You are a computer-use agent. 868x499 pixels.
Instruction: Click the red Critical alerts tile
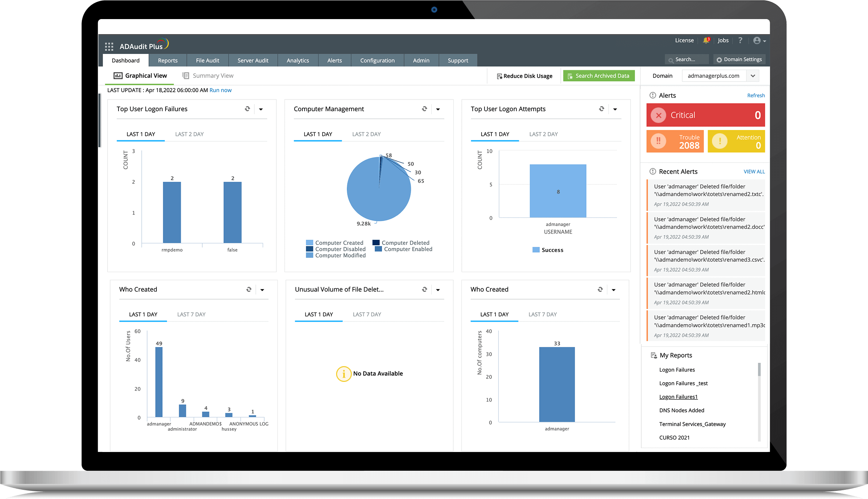coord(705,115)
